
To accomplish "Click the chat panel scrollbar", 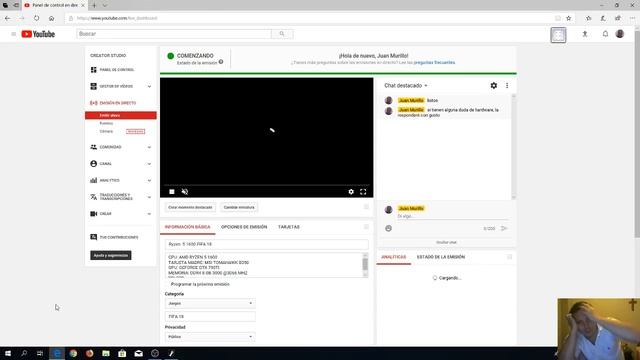I will click(513, 147).
